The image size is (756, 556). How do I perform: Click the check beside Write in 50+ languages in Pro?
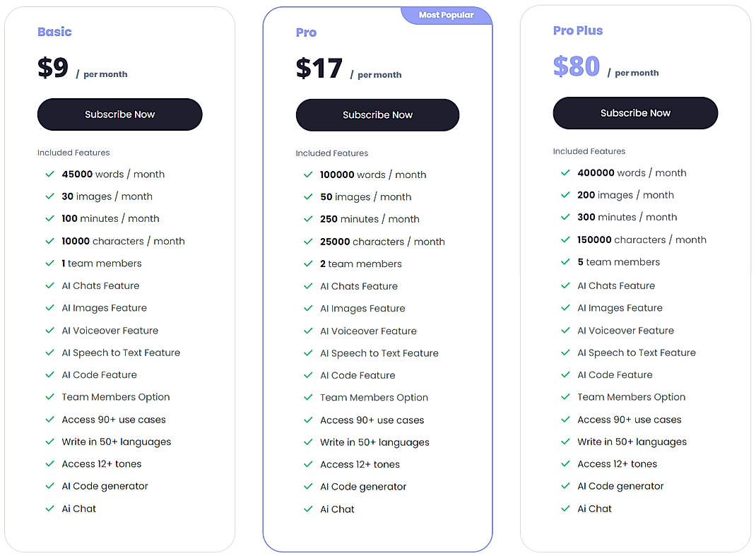coord(308,442)
